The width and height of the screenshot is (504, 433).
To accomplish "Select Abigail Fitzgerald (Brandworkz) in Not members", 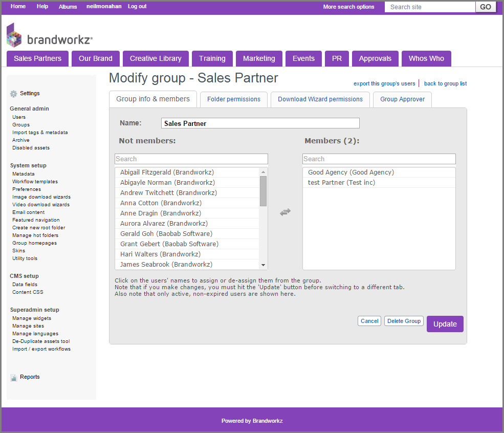I will click(x=187, y=172).
